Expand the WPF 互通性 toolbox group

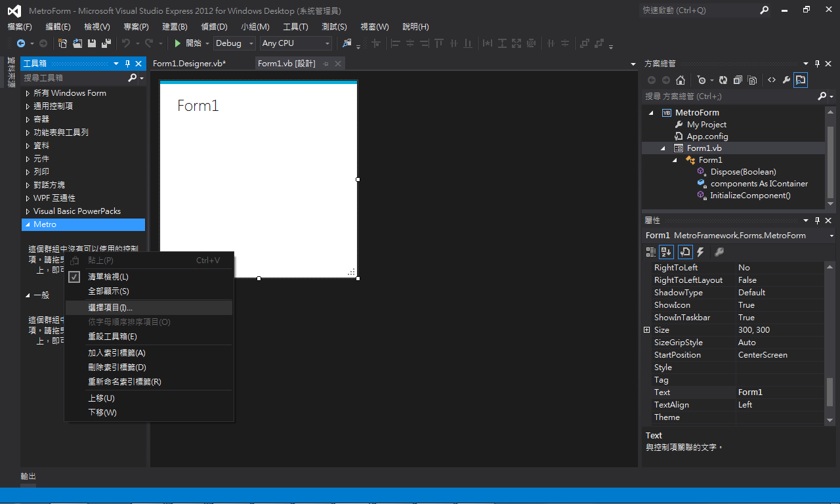point(28,198)
